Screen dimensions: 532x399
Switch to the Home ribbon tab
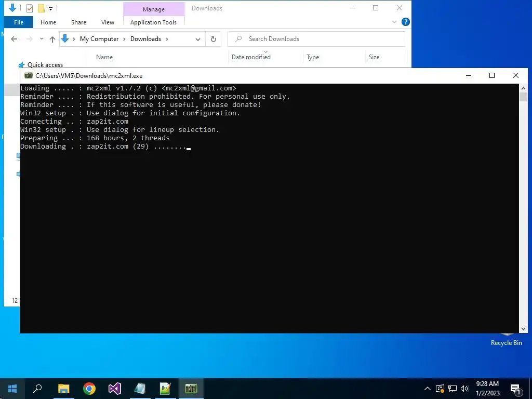pyautogui.click(x=48, y=22)
